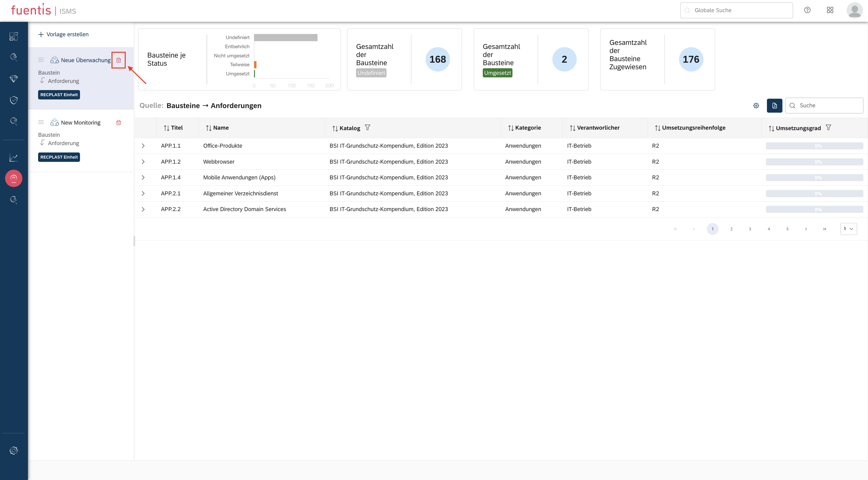Expand the APP.2.2 Active Directory row
The width and height of the screenshot is (868, 480).
point(143,209)
